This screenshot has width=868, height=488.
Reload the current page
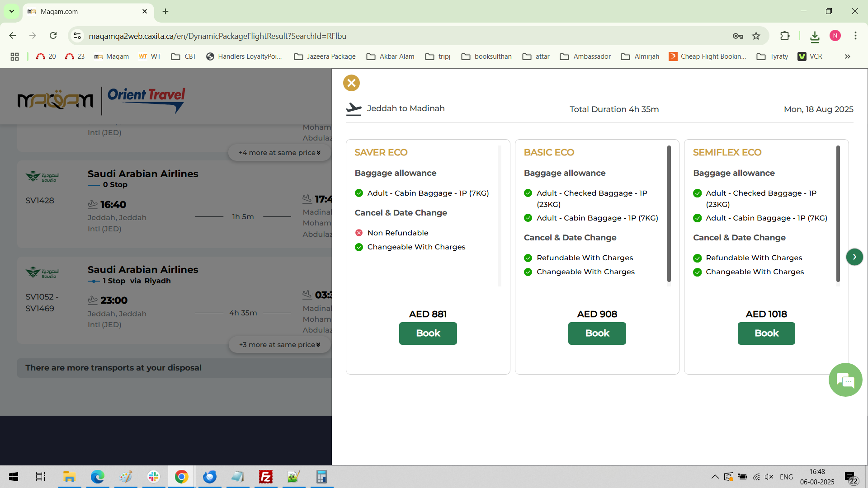53,36
